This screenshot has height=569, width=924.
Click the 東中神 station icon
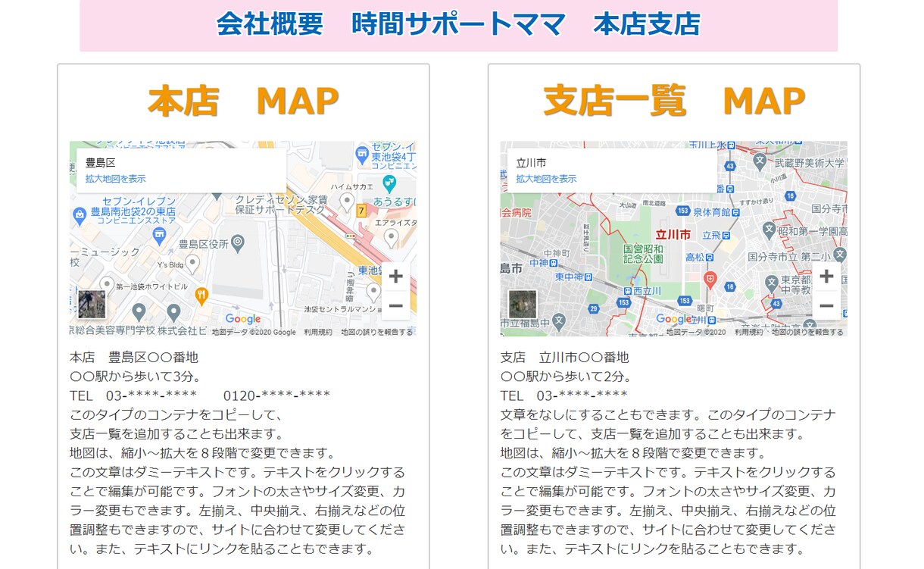588,277
